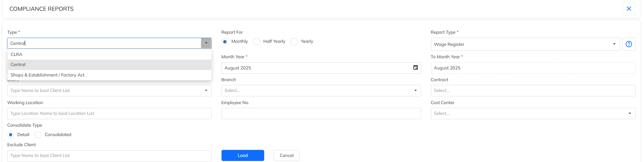Image resolution: width=644 pixels, height=162 pixels.
Task: Click the blue help question mark icon
Action: coord(629,44)
